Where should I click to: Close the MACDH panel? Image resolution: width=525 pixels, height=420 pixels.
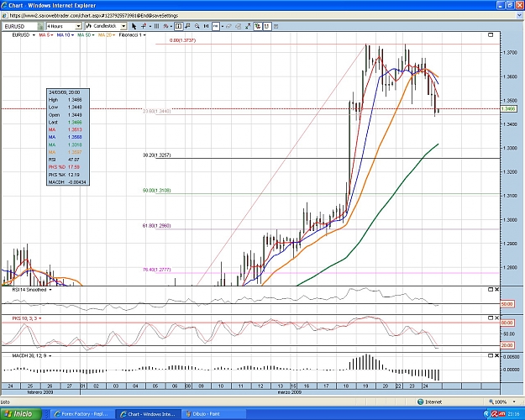click(x=497, y=355)
